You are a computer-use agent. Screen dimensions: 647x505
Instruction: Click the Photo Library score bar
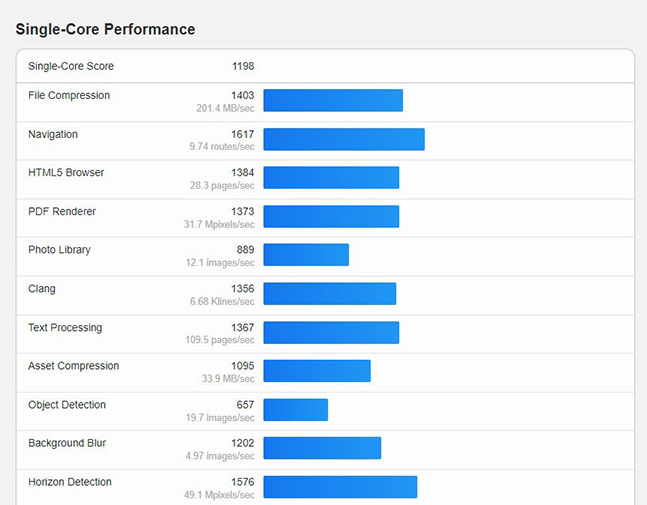click(306, 254)
